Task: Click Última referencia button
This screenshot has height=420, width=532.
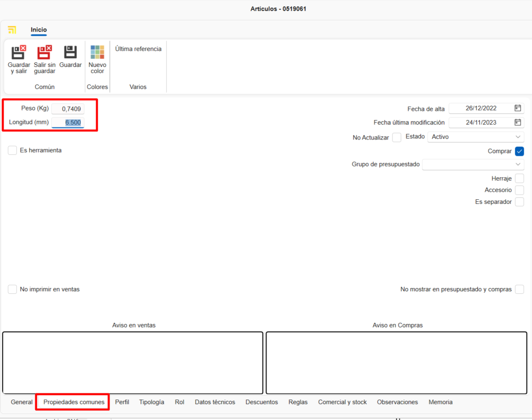Action: [138, 49]
